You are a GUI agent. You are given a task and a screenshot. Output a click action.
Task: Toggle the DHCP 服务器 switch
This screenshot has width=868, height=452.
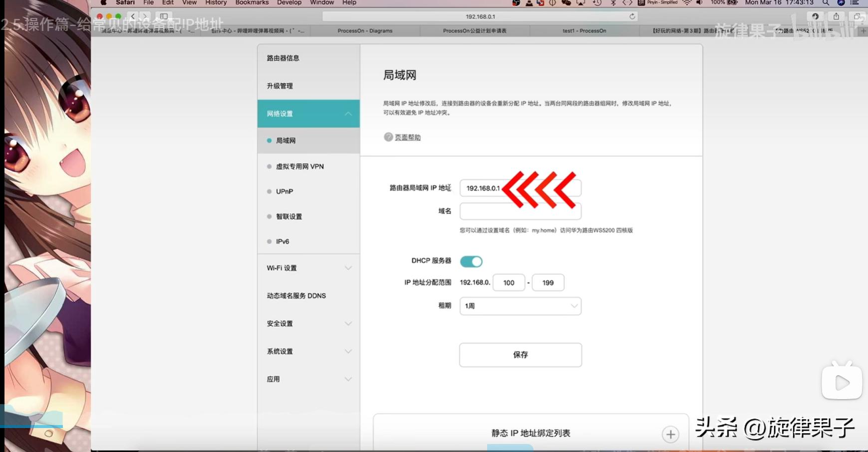click(x=471, y=261)
